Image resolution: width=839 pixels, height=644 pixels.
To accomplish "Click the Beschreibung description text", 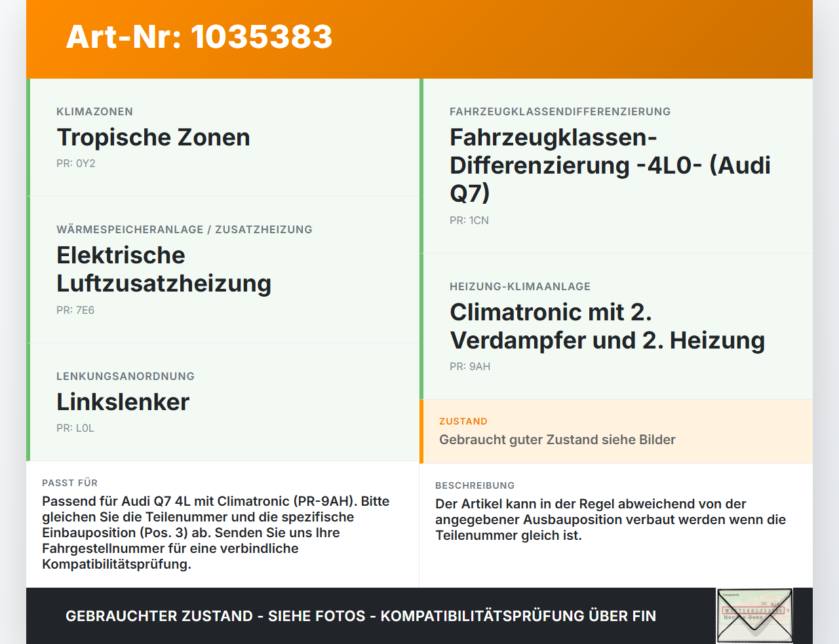I will click(x=610, y=520).
